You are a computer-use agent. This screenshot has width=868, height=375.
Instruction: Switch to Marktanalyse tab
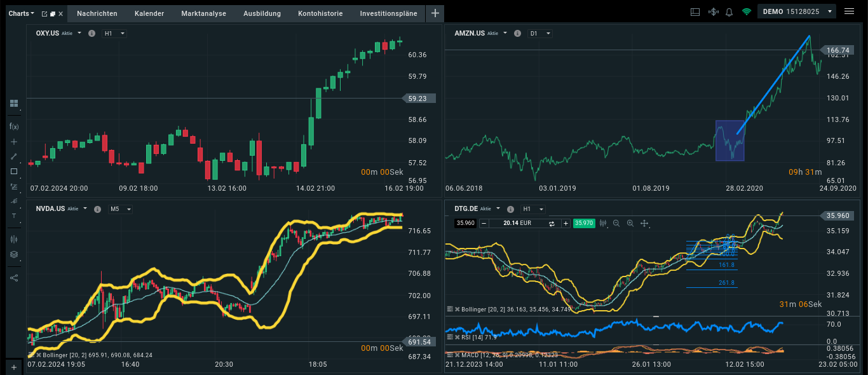(x=203, y=13)
